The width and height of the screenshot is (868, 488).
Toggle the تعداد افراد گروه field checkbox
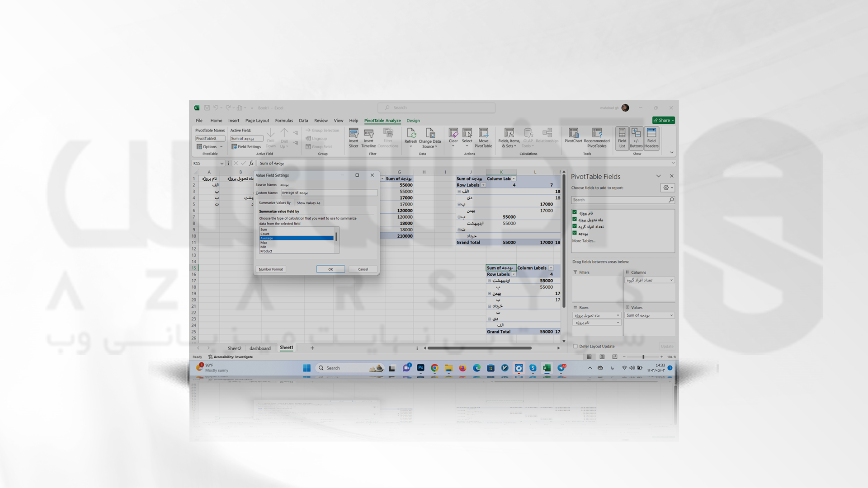coord(575,226)
